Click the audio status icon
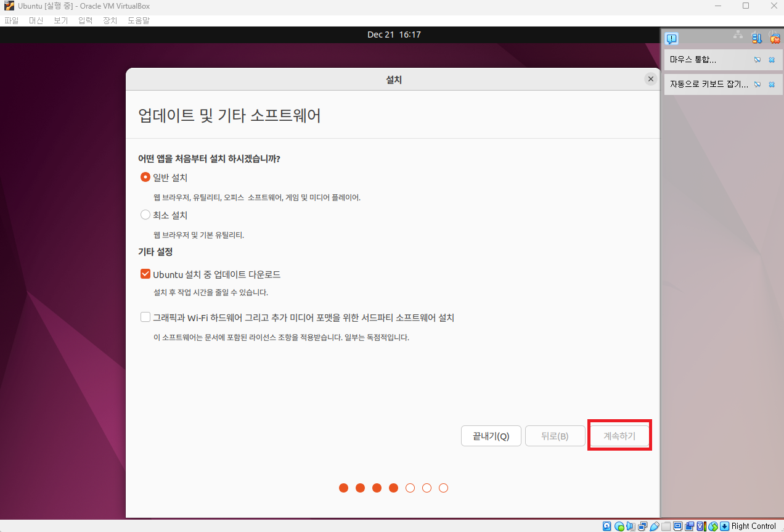The image size is (784, 532). point(631,526)
